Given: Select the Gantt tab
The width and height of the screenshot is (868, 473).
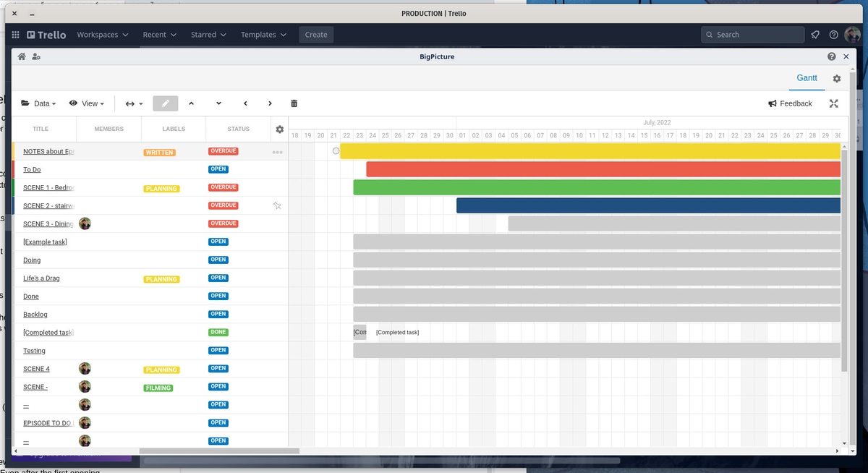Looking at the screenshot, I should pyautogui.click(x=807, y=78).
